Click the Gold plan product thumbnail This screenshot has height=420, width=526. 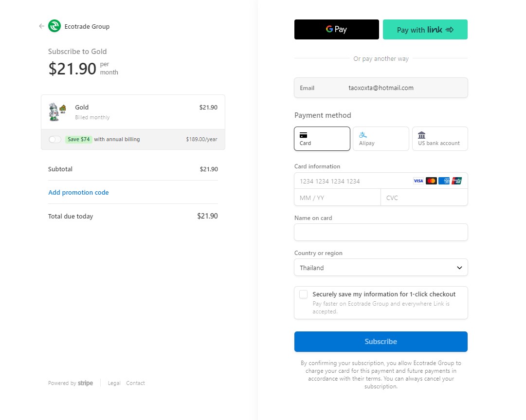pyautogui.click(x=57, y=112)
